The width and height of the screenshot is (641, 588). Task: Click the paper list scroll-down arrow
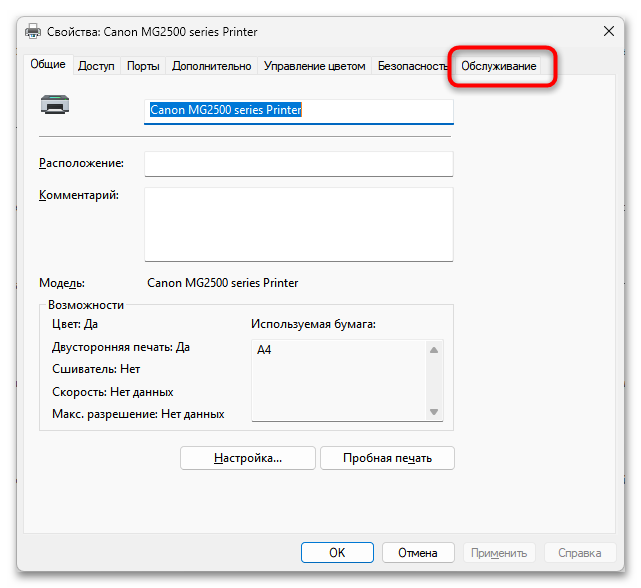coord(434,412)
